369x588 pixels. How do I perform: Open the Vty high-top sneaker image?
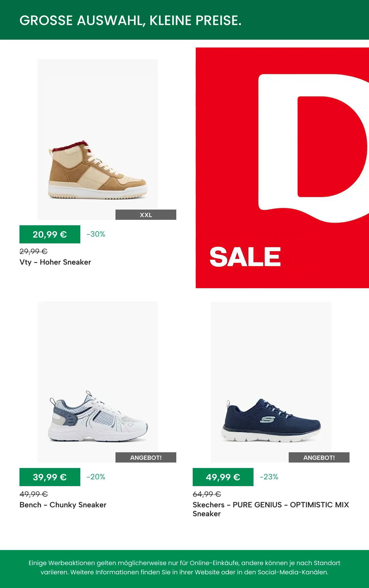pyautogui.click(x=98, y=139)
